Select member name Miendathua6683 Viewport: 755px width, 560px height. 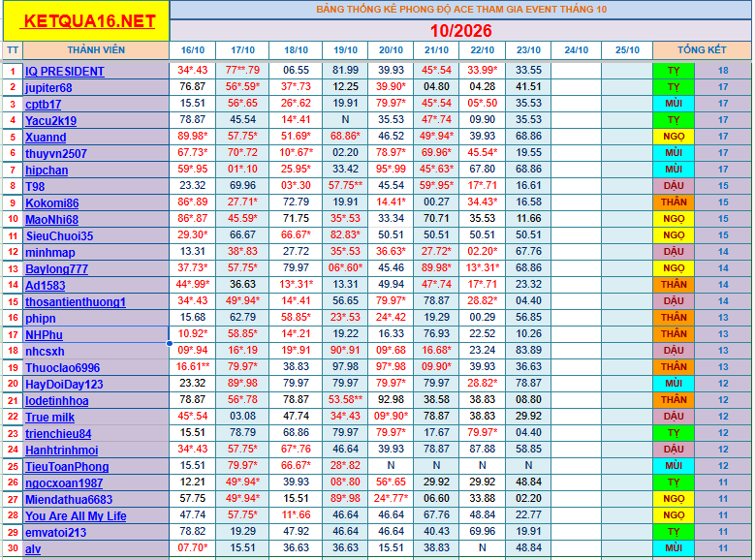[69, 499]
